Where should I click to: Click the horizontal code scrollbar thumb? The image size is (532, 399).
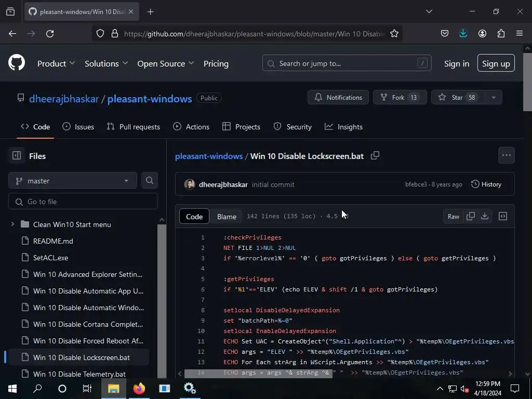(x=258, y=374)
